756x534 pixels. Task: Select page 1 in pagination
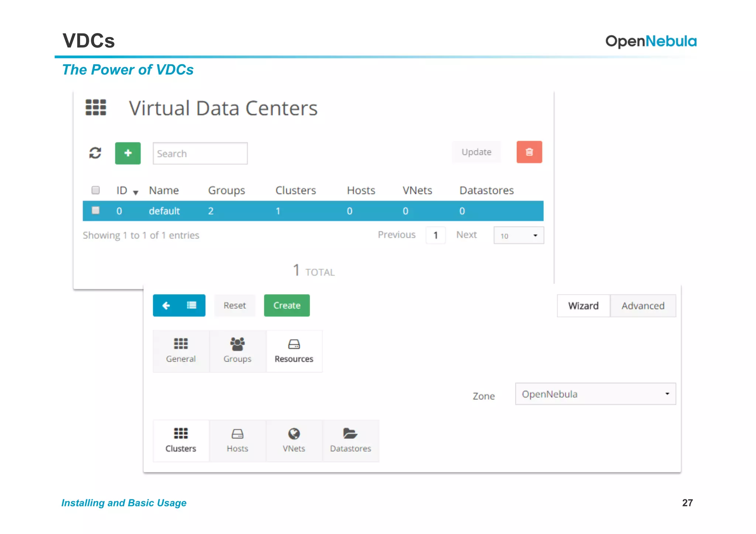436,235
